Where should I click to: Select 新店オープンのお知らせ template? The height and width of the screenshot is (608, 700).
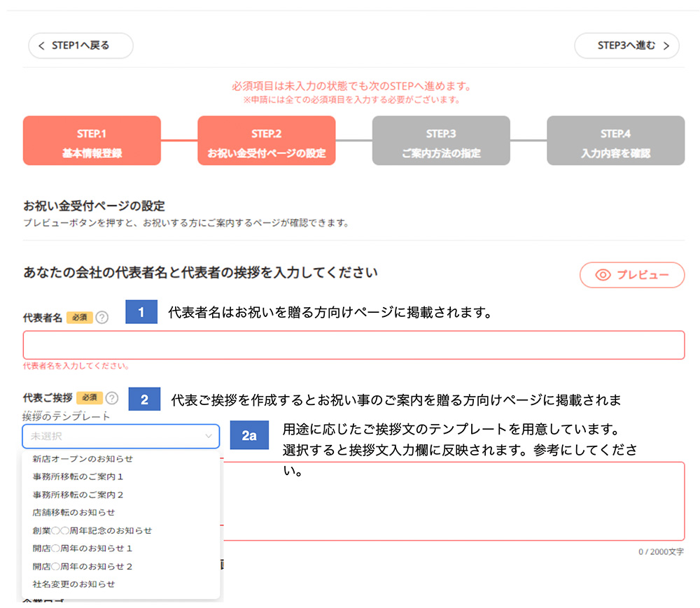click(83, 459)
